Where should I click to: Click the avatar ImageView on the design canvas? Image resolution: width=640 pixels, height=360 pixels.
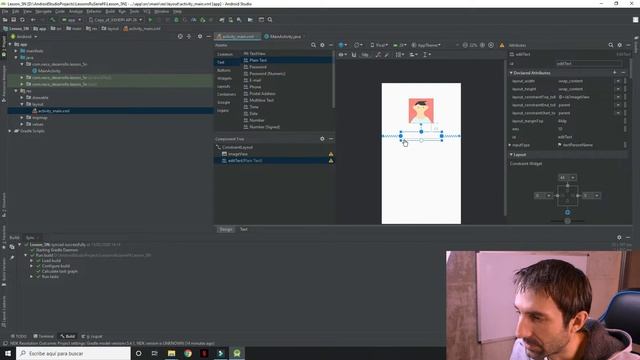click(x=421, y=110)
